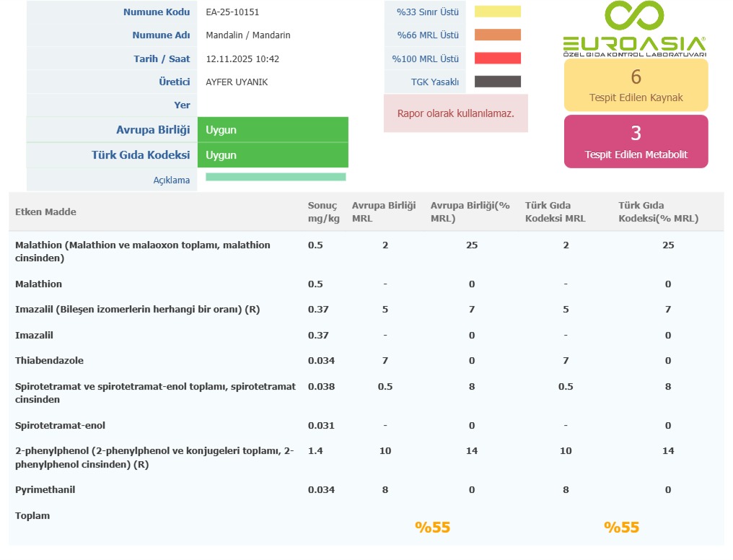This screenshot has height=560, width=733.
Task: Click the red %100 MRL Üstü swatch
Action: (x=497, y=58)
